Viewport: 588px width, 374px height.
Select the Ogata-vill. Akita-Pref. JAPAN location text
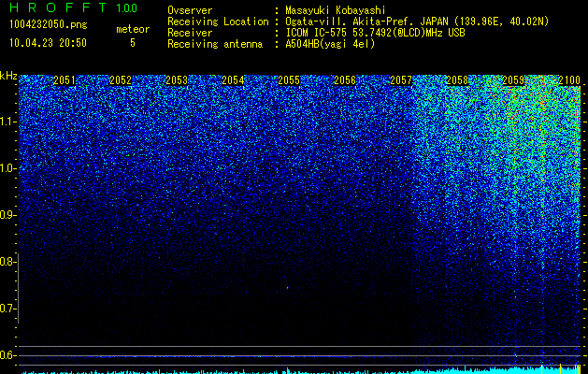coord(417,22)
